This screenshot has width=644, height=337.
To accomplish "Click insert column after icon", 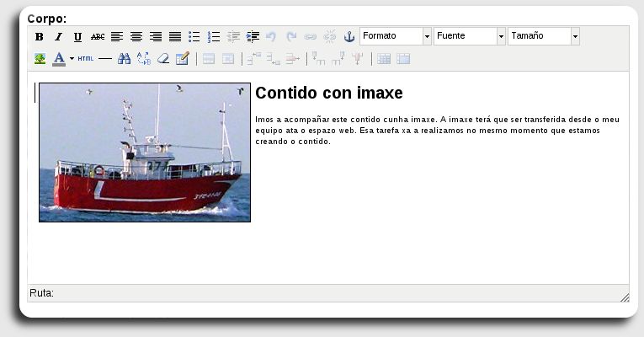I will [x=338, y=59].
